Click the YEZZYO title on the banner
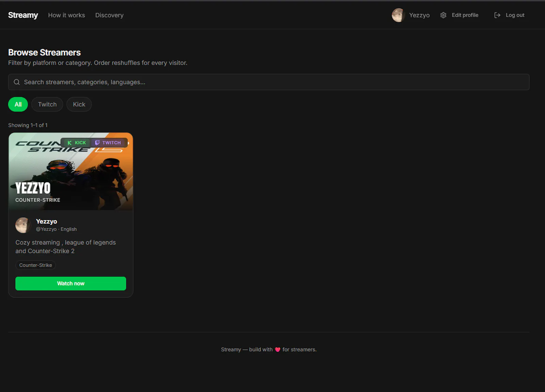This screenshot has width=545, height=392. click(x=33, y=188)
